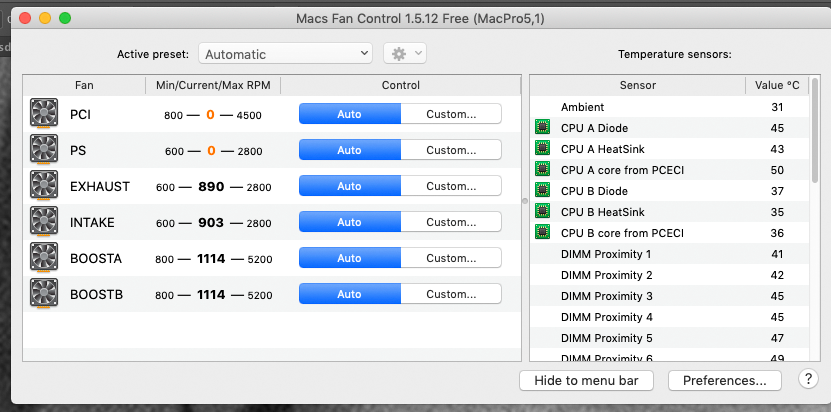The image size is (831, 412).
Task: Click the Control column header
Action: (401, 85)
